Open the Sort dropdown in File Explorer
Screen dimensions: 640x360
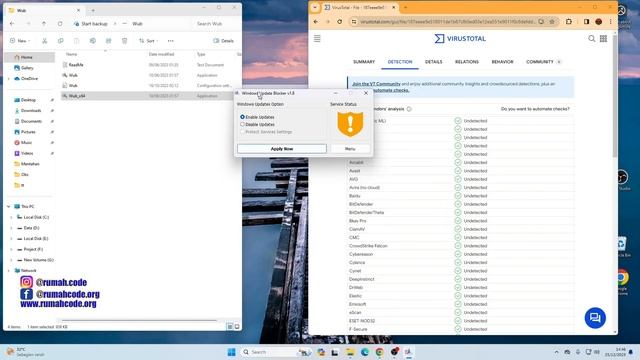click(x=148, y=41)
